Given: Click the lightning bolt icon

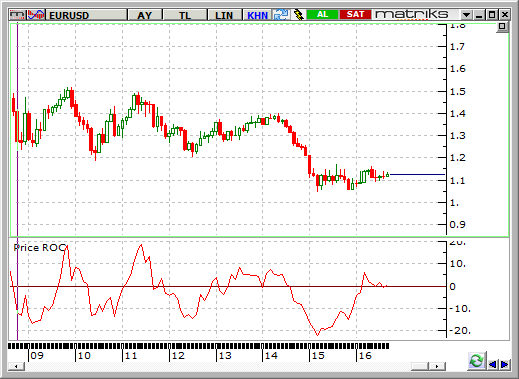Looking at the screenshot, I should [298, 15].
